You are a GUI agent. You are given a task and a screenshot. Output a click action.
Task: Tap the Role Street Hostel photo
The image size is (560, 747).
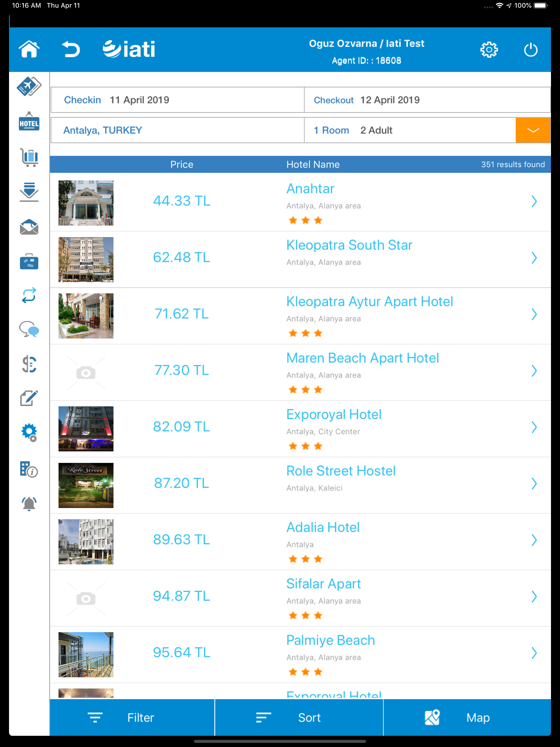point(86,485)
